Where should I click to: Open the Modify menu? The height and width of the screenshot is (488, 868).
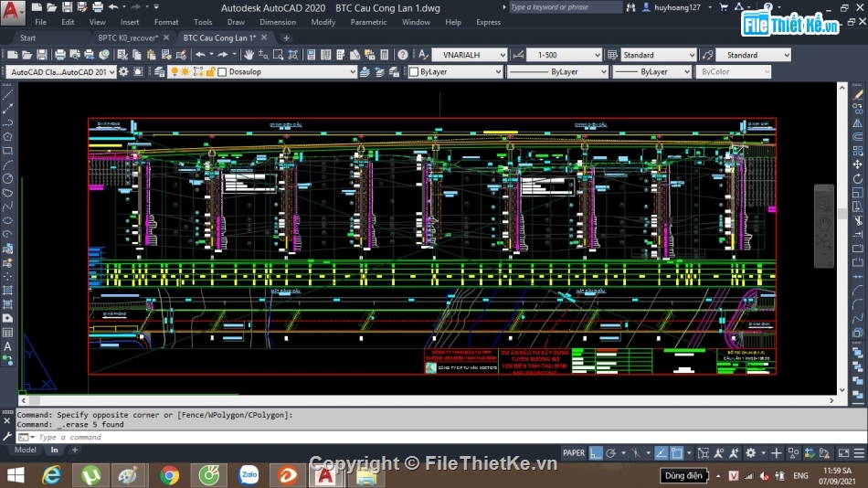click(323, 22)
